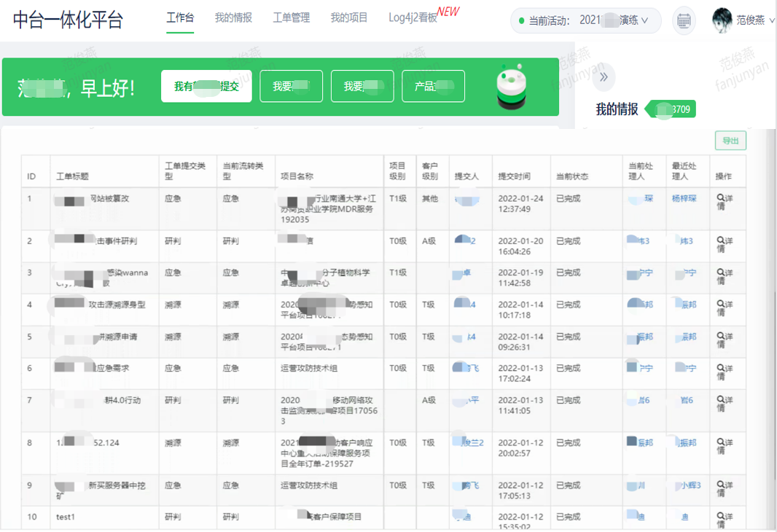Viewport: 777px width, 532px height.
Task: Click the 产品 button in banner
Action: [x=433, y=86]
